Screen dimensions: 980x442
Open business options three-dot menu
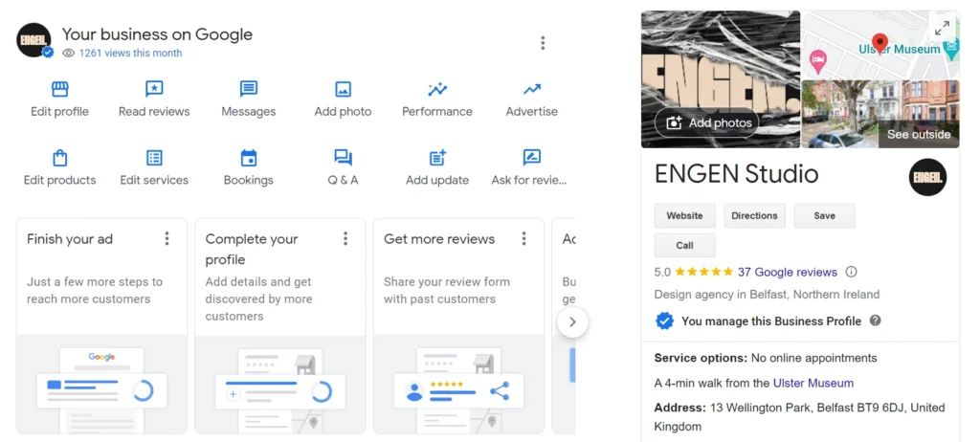pos(543,42)
